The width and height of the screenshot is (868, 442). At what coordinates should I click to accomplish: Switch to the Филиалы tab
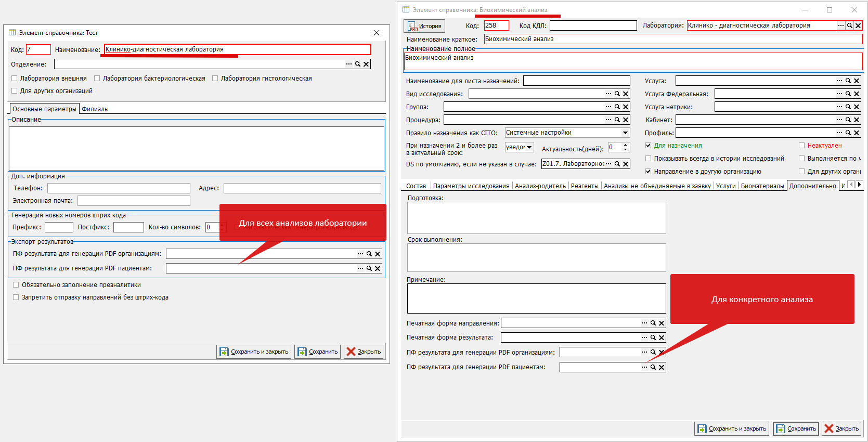(x=95, y=109)
